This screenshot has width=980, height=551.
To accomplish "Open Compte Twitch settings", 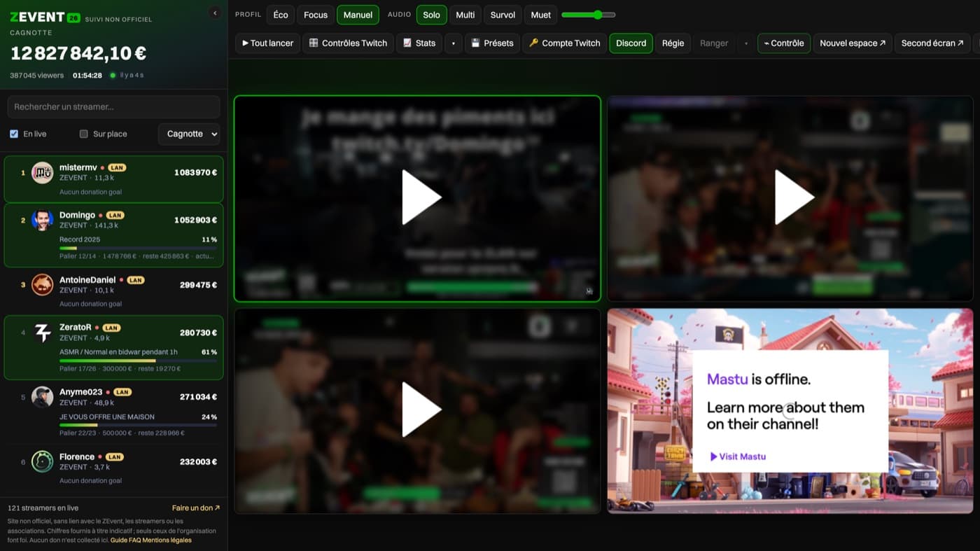I will click(565, 43).
